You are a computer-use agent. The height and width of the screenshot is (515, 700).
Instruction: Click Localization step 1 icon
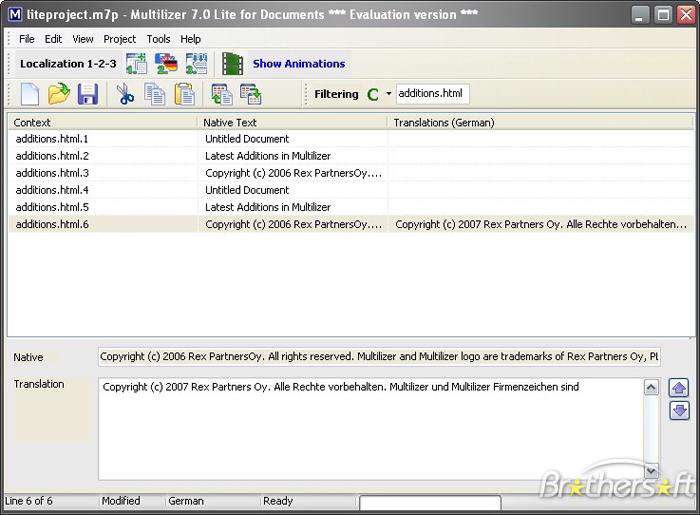click(136, 63)
